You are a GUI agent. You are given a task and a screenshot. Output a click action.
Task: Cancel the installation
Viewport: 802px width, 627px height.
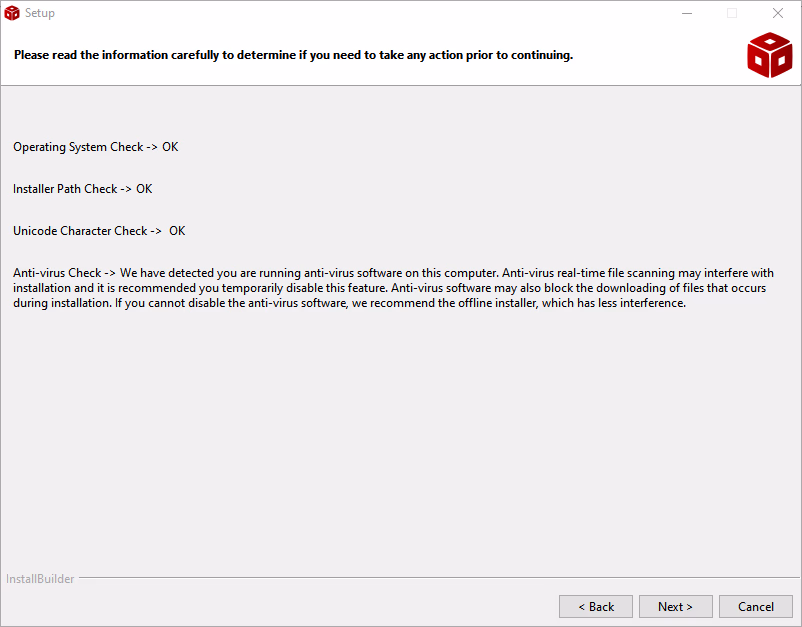(x=755, y=606)
